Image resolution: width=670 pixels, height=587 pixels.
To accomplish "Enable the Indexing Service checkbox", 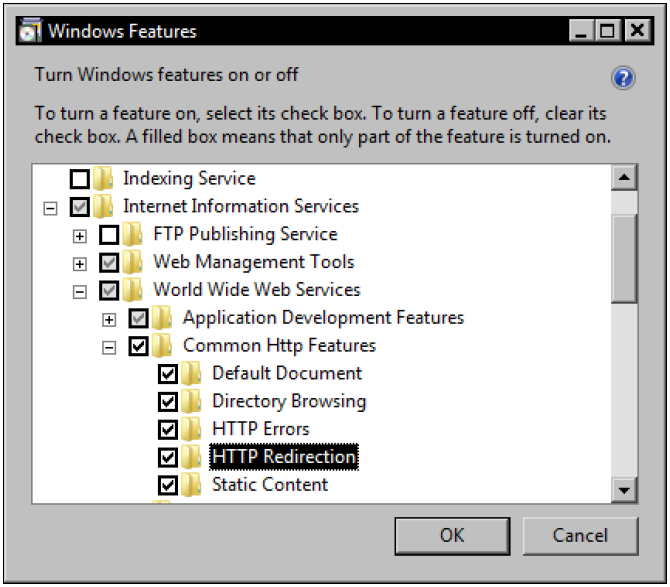I will click(80, 179).
